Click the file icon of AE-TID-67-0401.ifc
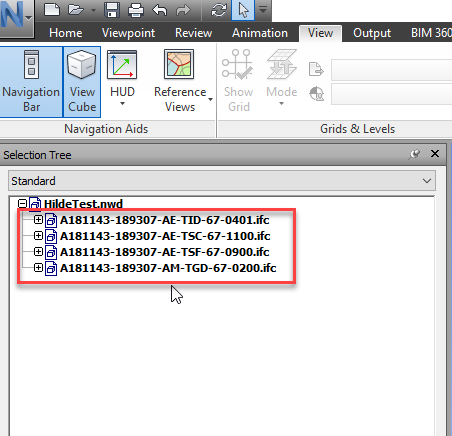 click(x=51, y=220)
